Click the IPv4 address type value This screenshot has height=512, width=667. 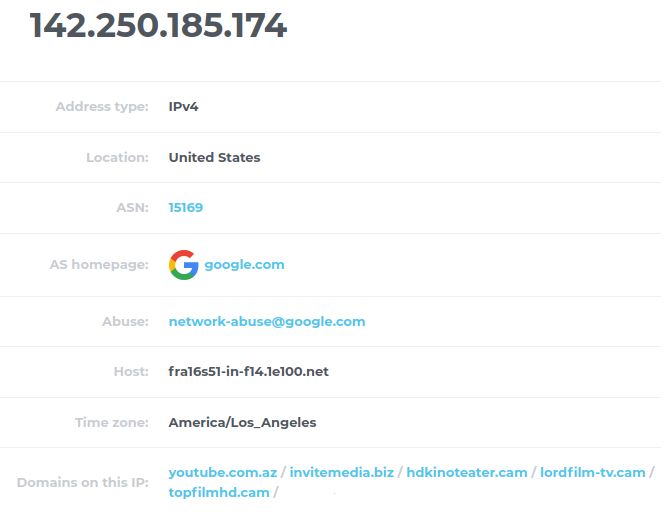coord(184,107)
